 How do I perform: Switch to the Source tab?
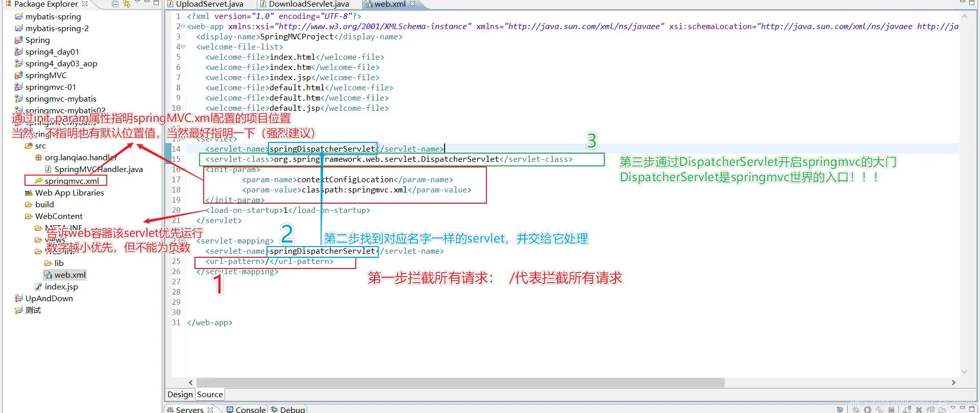point(210,394)
